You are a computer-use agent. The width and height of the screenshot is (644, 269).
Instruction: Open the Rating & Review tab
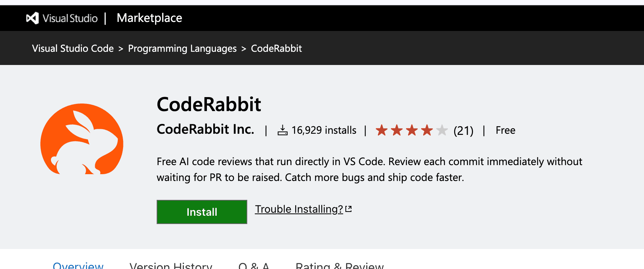[x=340, y=265]
